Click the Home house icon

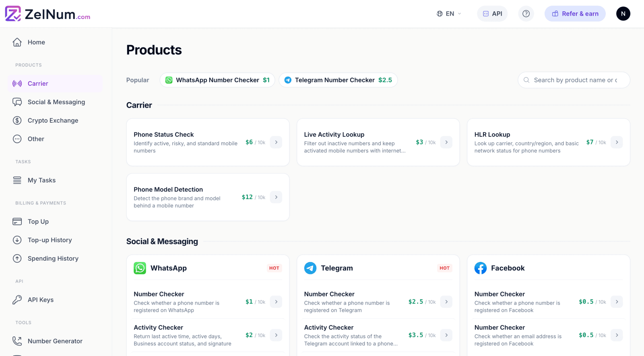pos(17,42)
